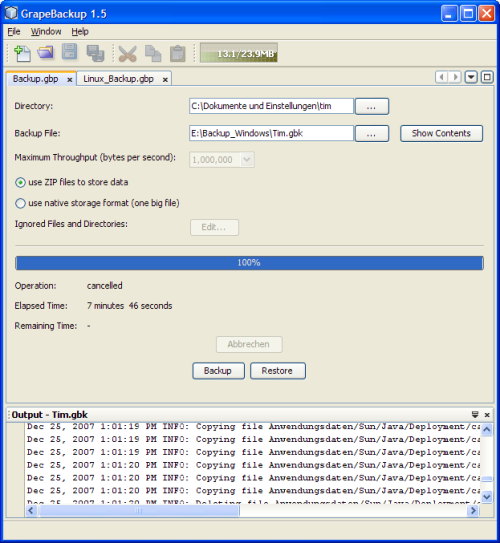The image size is (500, 543).
Task: Click the Directory input field
Action: point(271,106)
